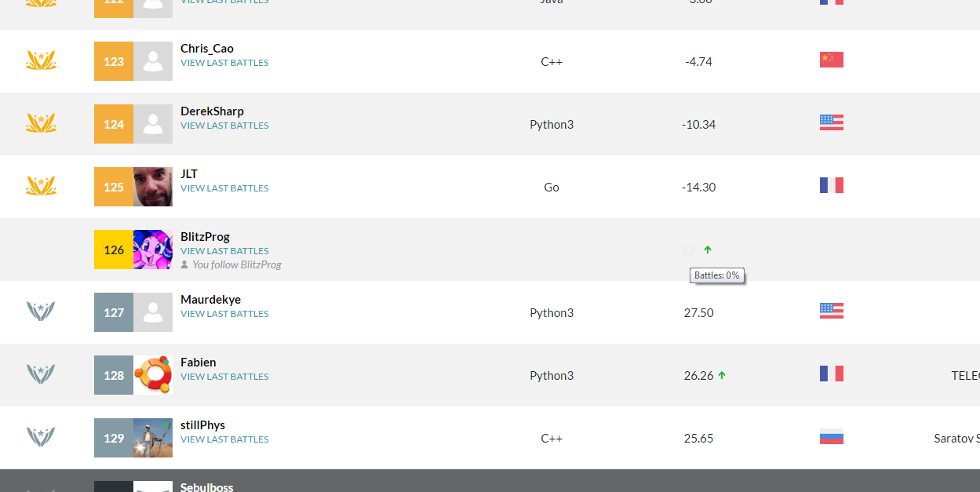Click the rank 125 orange badge

click(114, 187)
